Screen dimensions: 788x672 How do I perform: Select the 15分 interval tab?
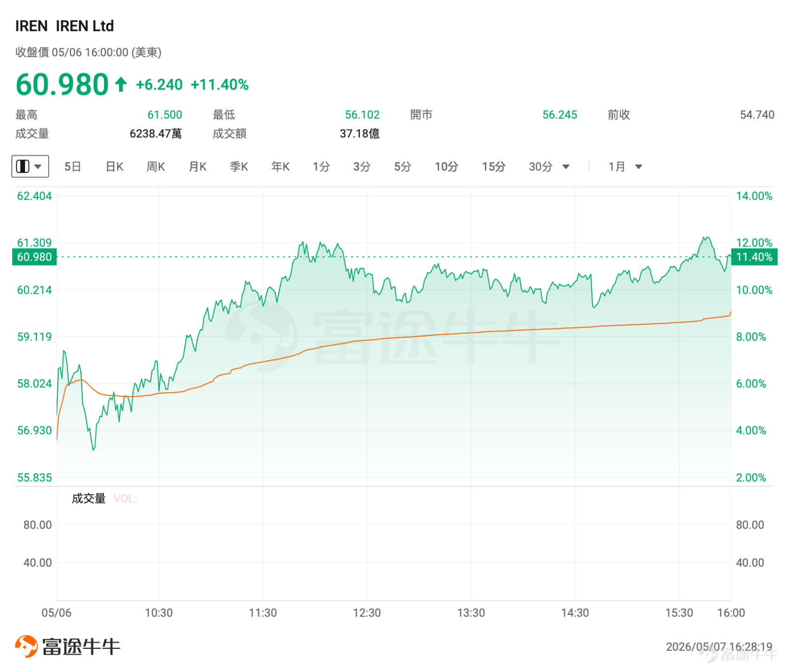493,167
